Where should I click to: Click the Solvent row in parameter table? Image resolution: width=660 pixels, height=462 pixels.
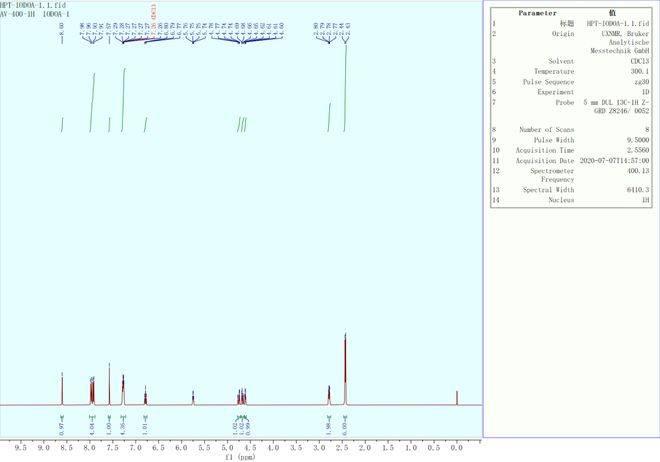coord(570,61)
